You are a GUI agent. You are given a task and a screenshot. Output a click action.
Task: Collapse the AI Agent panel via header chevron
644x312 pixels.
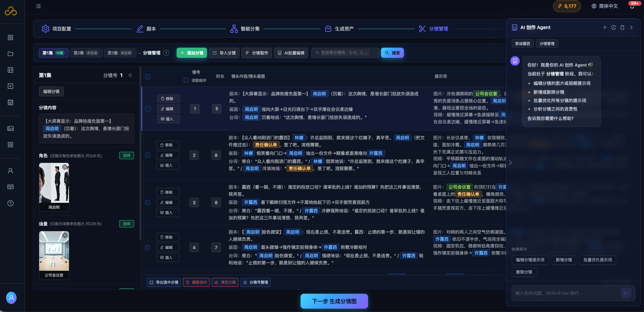631,27
